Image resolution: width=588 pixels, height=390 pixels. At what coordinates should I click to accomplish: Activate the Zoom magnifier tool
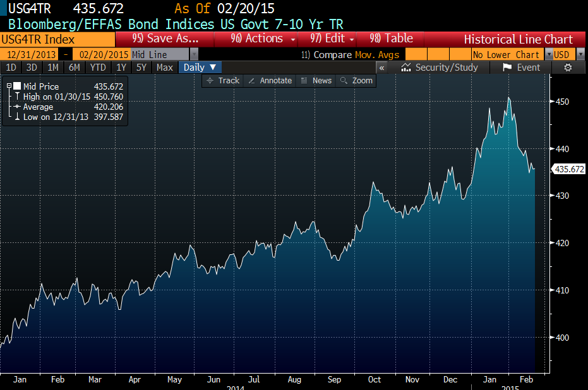pos(356,81)
